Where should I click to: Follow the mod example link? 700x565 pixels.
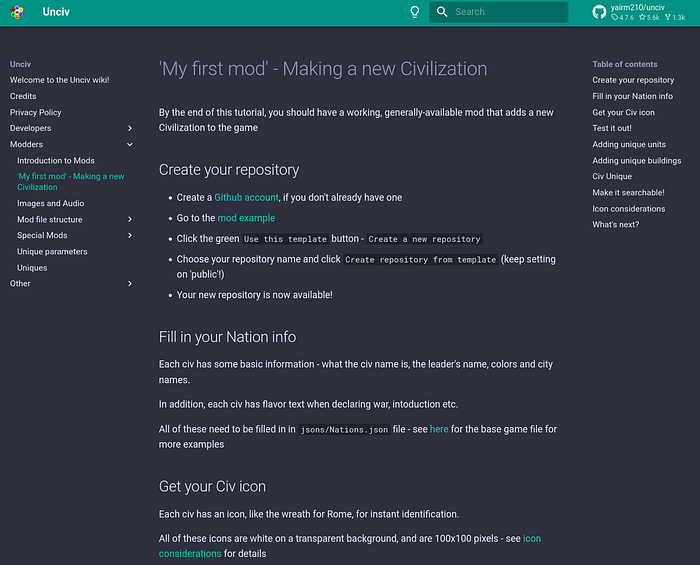point(246,218)
